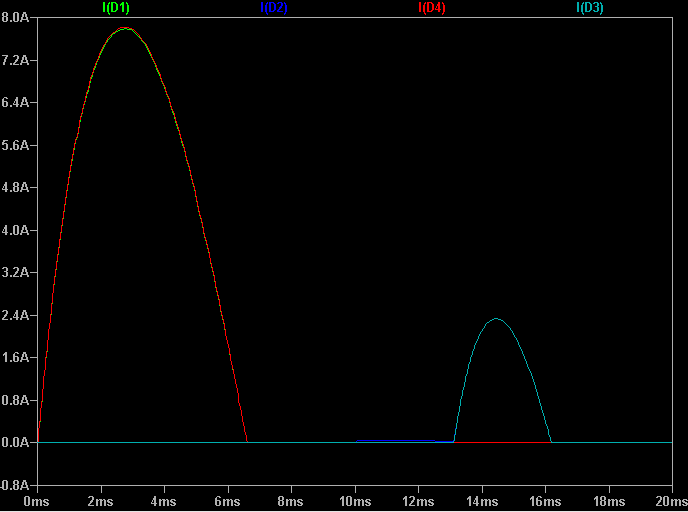Screen dimensions: 688x512
Task: Click the 4.8A vertical axis label
Action: pos(15,188)
